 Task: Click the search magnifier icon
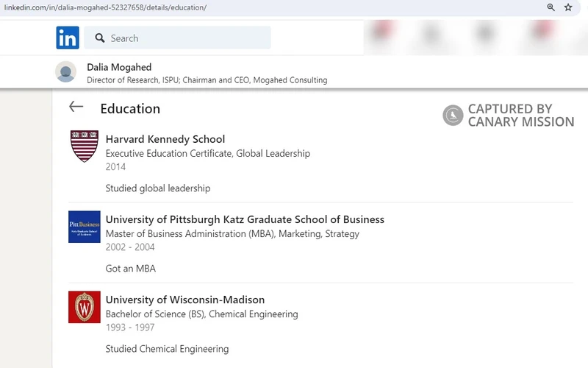(x=100, y=38)
